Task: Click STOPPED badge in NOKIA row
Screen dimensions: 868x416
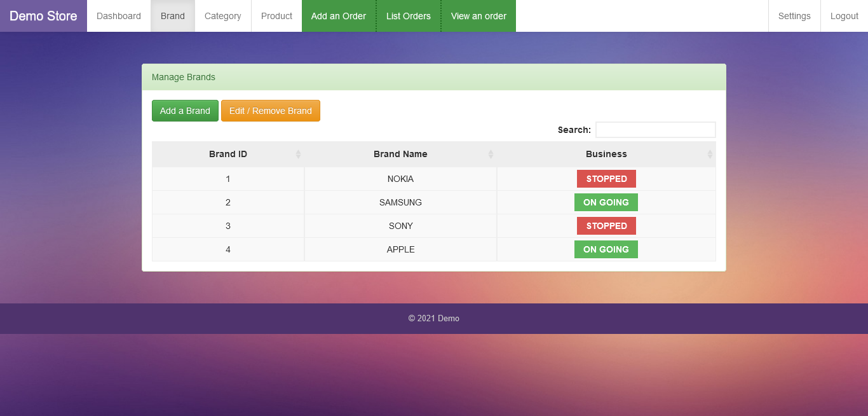Action: coord(606,179)
